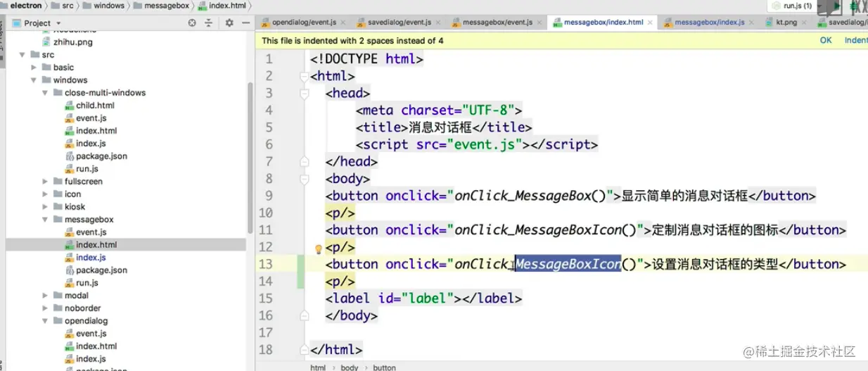Select index.html under messagebox folder
This screenshot has height=371, width=868.
(x=96, y=245)
